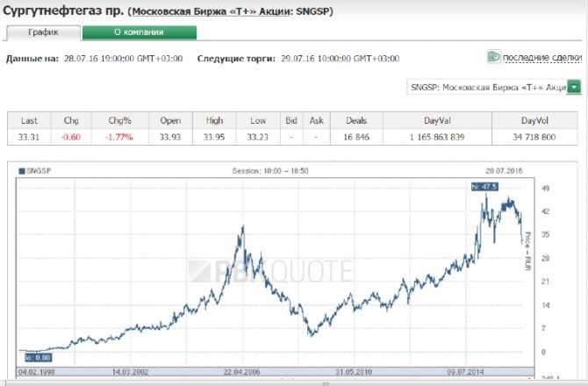This screenshot has height=386, width=588.
Task: Click the Chg% column header
Action: coord(119,121)
